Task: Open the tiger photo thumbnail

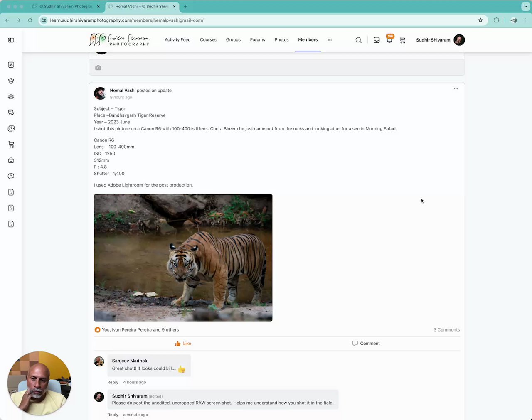Action: pyautogui.click(x=183, y=258)
